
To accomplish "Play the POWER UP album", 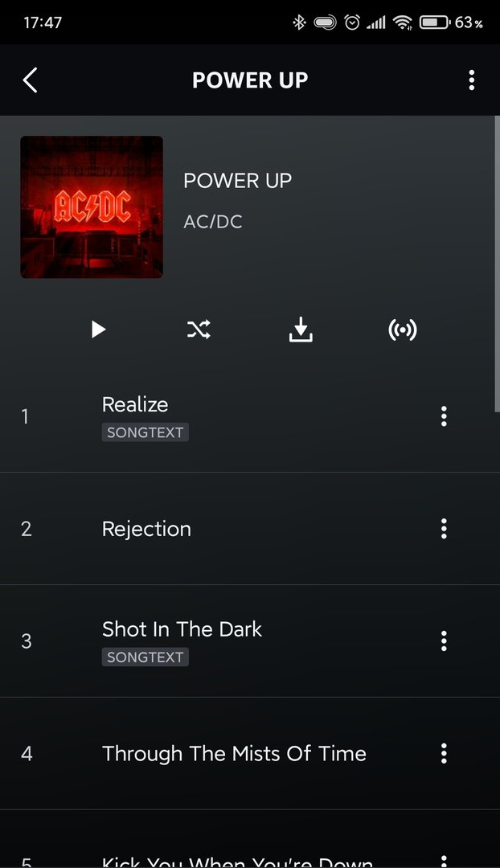I will [98, 330].
